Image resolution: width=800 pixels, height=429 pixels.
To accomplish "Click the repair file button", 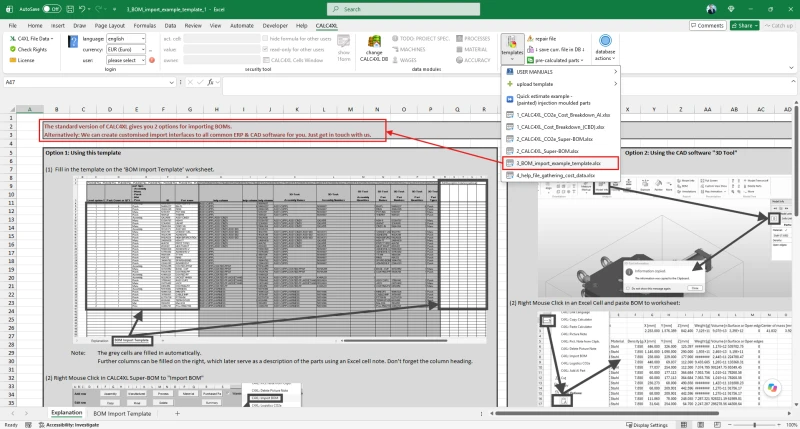I will pyautogui.click(x=541, y=39).
